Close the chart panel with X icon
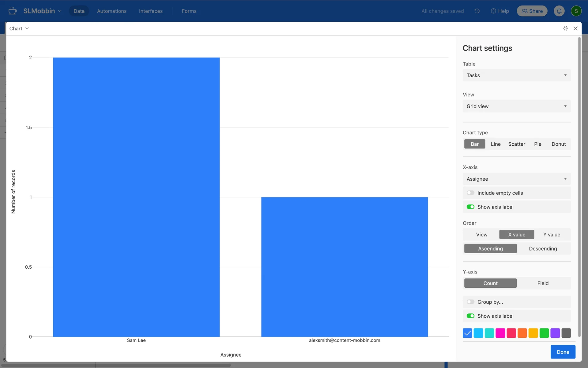The width and height of the screenshot is (588, 368). 575,29
